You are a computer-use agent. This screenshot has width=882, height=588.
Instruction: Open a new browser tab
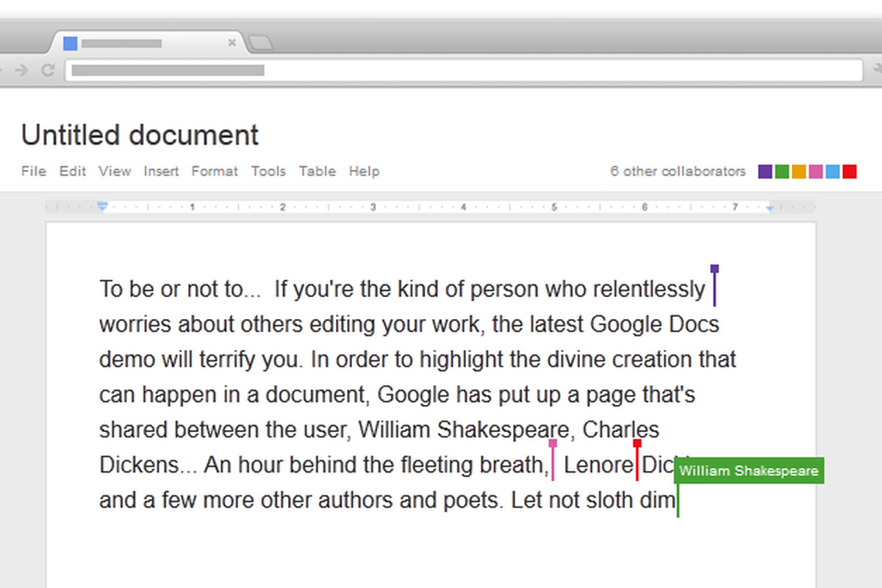pos(259,43)
